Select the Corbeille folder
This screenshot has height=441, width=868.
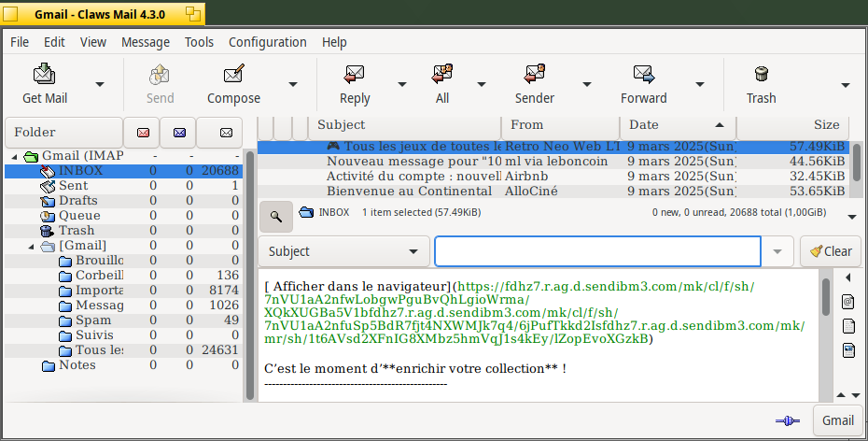pos(123,276)
